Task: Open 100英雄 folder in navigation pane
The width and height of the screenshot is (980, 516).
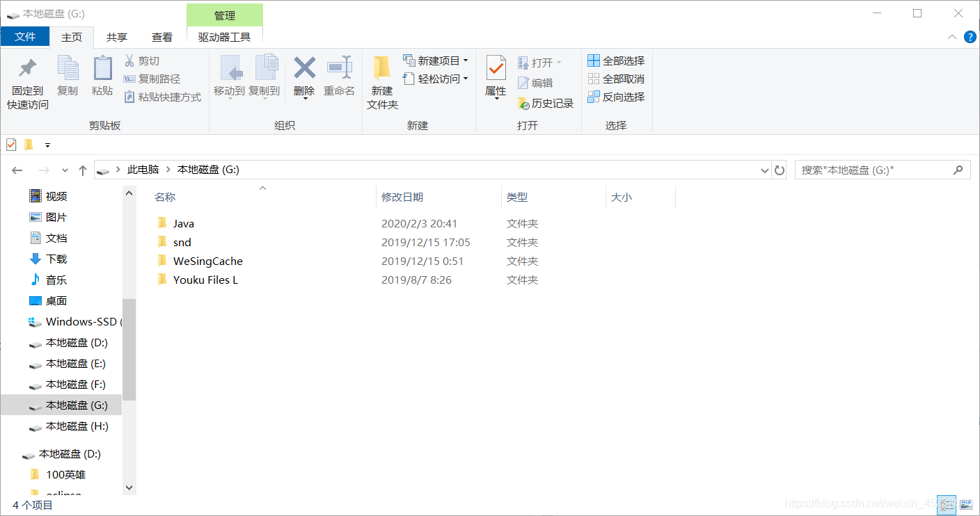Action: [x=65, y=475]
